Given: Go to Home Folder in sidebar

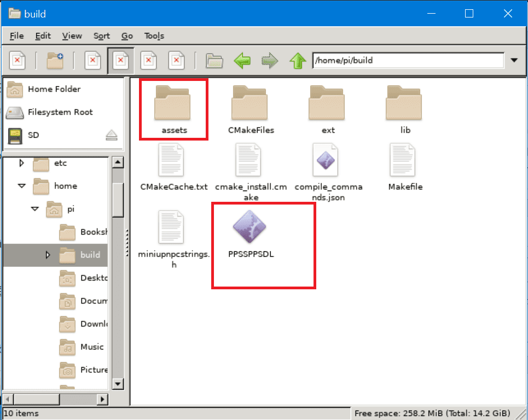Looking at the screenshot, I should pyautogui.click(x=54, y=89).
